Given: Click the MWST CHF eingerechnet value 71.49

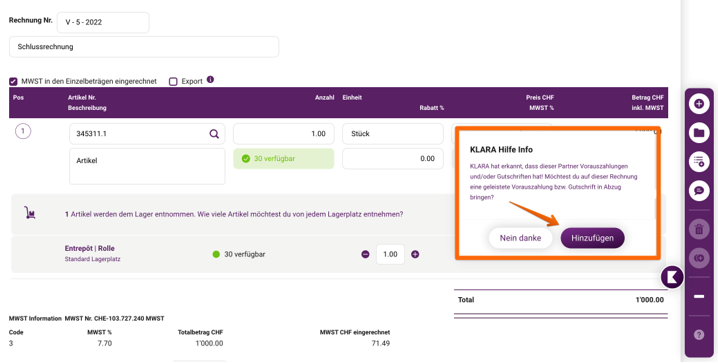Looking at the screenshot, I should pos(381,343).
